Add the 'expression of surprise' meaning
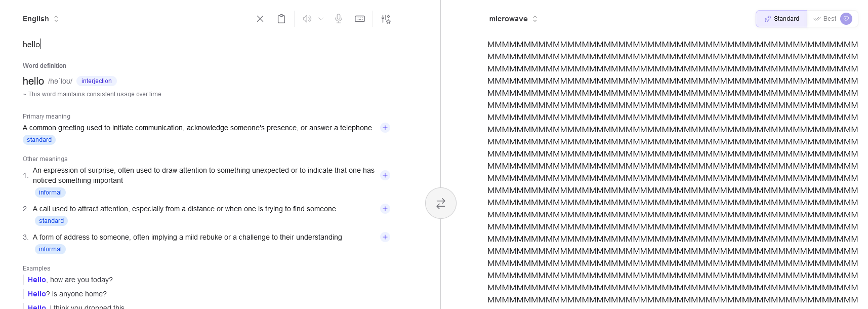 [385, 175]
